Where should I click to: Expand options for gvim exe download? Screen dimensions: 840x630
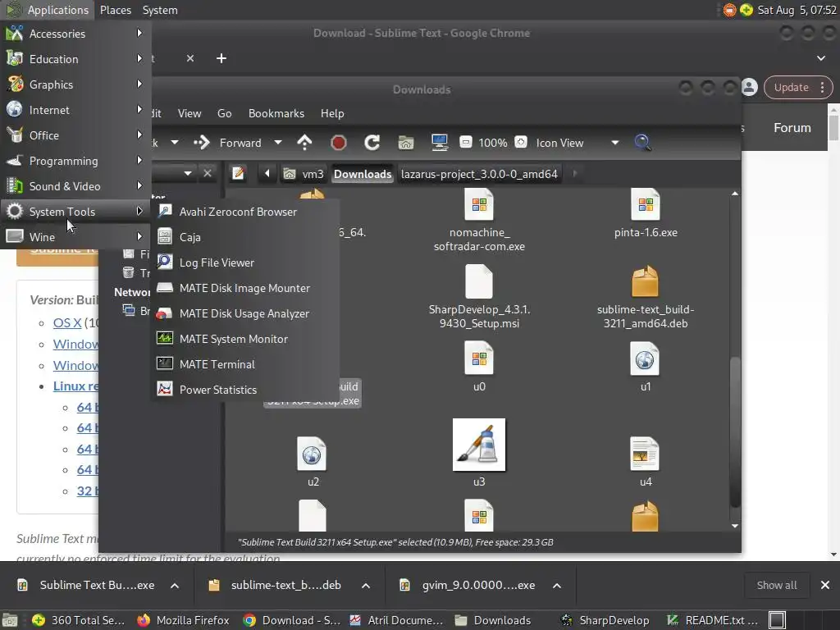[557, 586]
